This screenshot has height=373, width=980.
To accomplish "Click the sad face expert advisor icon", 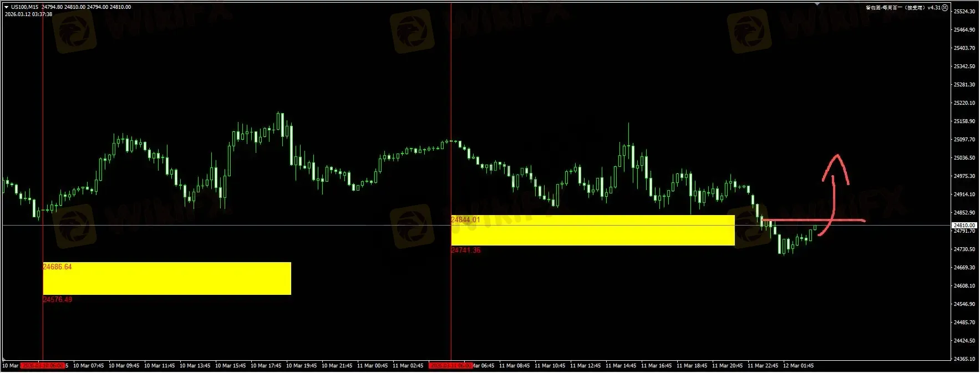I will (945, 8).
